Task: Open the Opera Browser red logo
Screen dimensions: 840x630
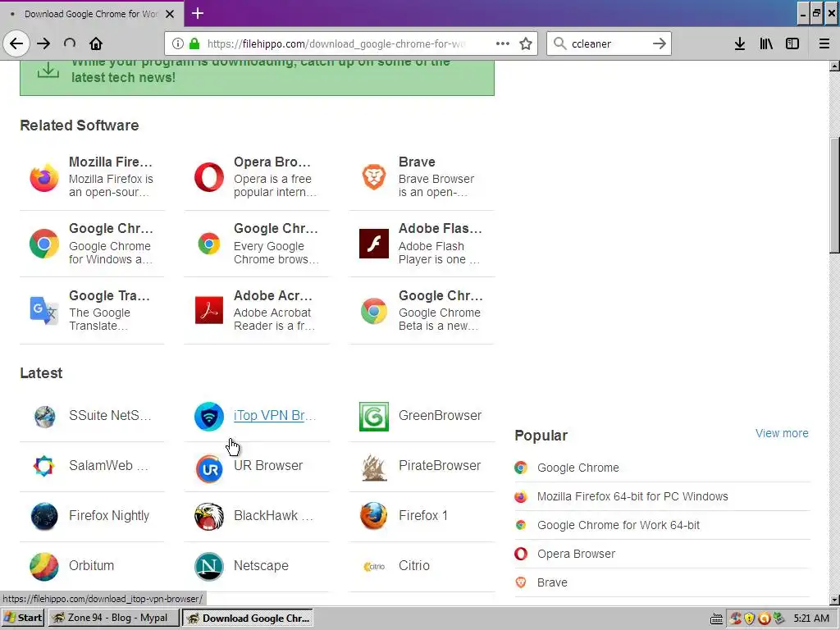Action: point(209,177)
